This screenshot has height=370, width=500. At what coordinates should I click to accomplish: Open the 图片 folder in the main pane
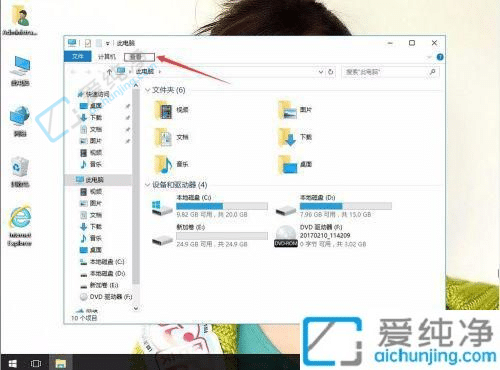(x=295, y=111)
